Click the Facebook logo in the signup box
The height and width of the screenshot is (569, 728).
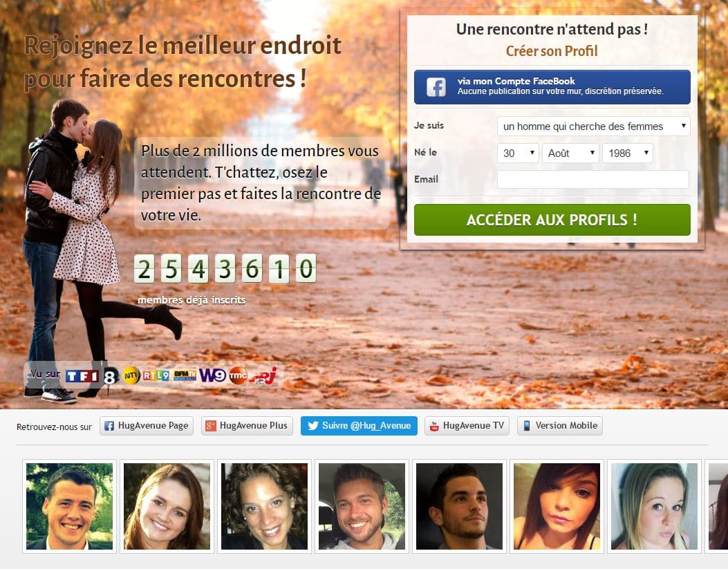point(436,87)
